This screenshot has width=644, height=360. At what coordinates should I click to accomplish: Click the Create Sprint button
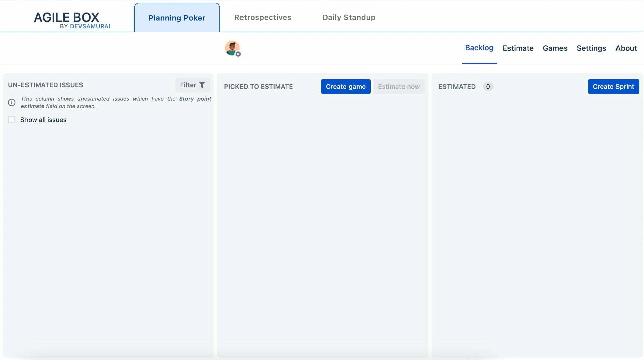pyautogui.click(x=613, y=87)
